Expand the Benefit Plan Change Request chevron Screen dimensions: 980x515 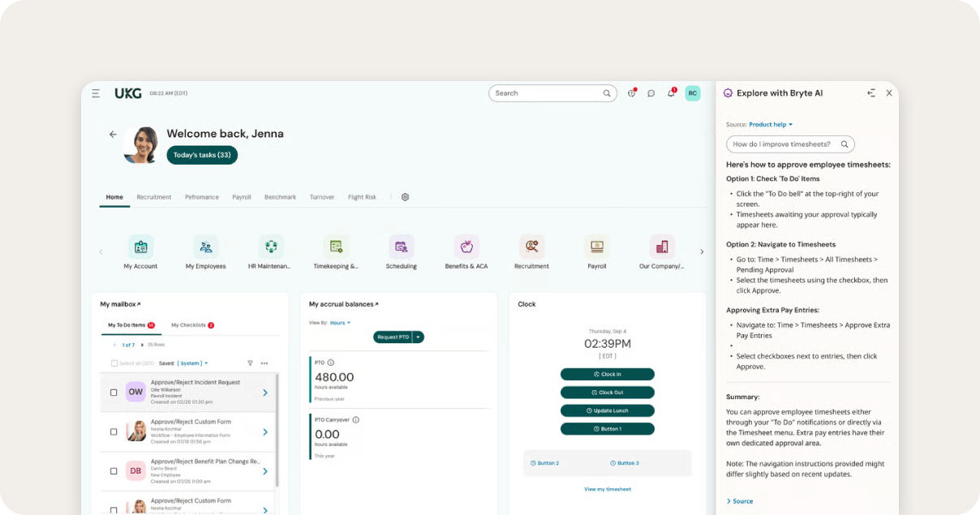265,470
